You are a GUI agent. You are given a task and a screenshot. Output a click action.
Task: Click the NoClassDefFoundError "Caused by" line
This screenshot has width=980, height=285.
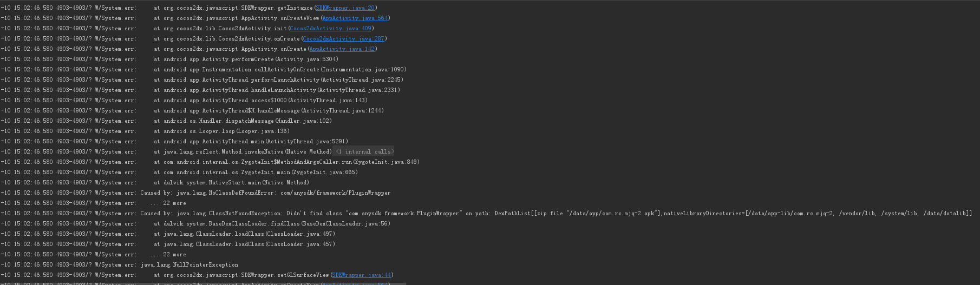coord(265,193)
